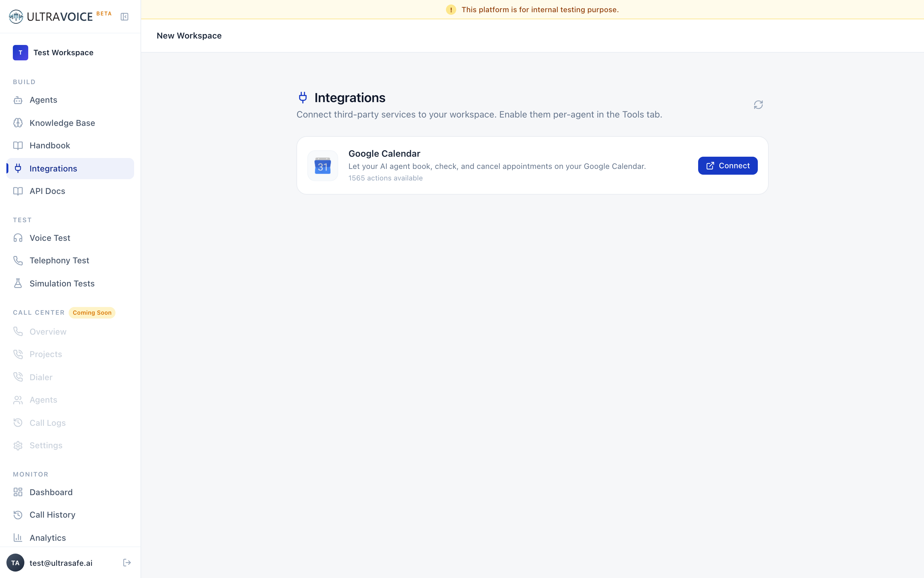Click the Dialer phone icon
This screenshot has width=924, height=578.
click(18, 377)
